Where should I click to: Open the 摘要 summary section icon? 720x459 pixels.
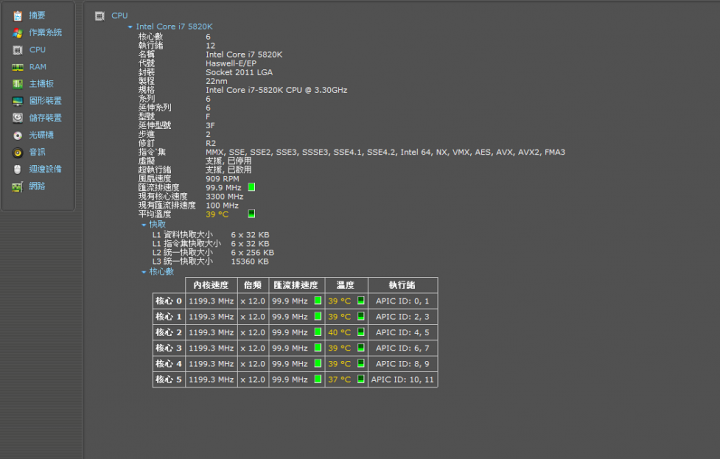click(17, 16)
